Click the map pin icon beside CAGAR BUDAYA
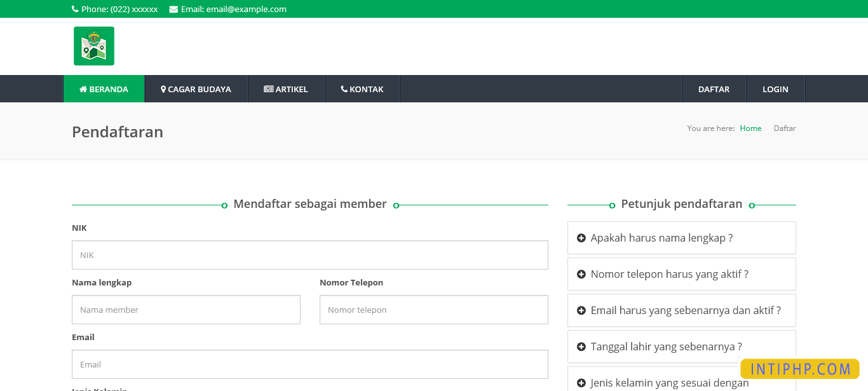 pos(163,89)
